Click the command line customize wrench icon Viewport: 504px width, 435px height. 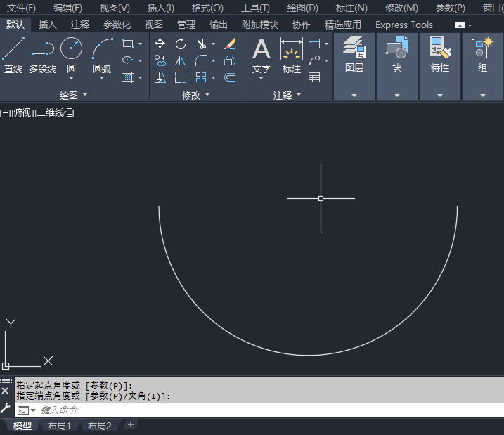(x=5, y=408)
